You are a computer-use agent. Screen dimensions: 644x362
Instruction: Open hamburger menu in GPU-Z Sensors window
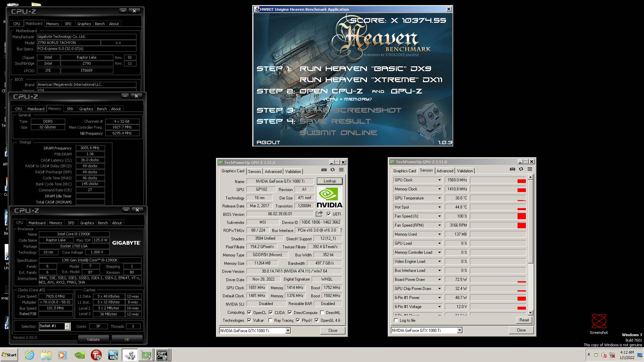pos(530,169)
